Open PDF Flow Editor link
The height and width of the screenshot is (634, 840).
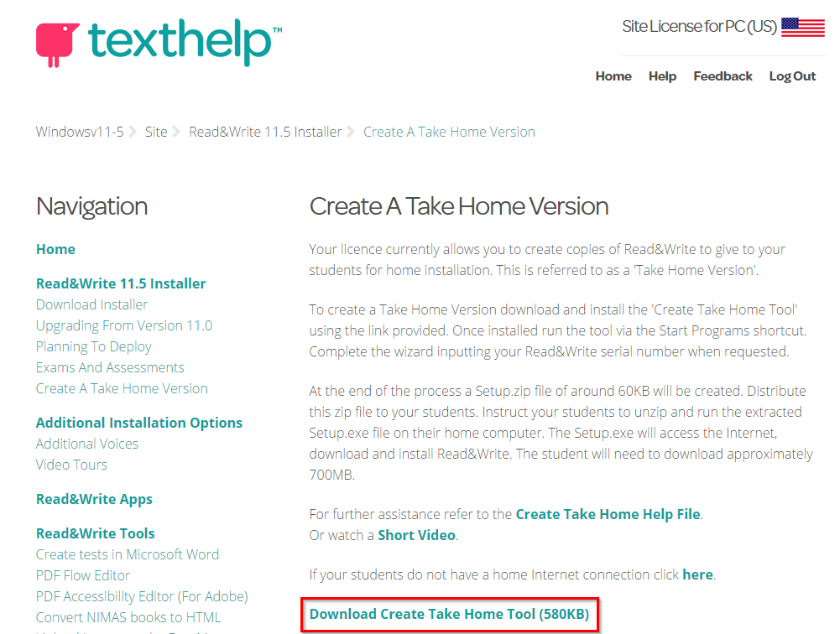point(83,575)
